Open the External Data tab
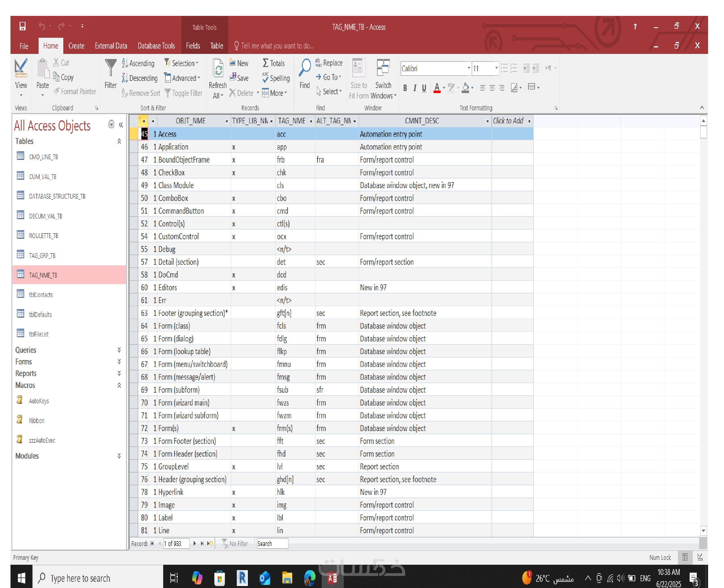This screenshot has width=724, height=588. (111, 46)
